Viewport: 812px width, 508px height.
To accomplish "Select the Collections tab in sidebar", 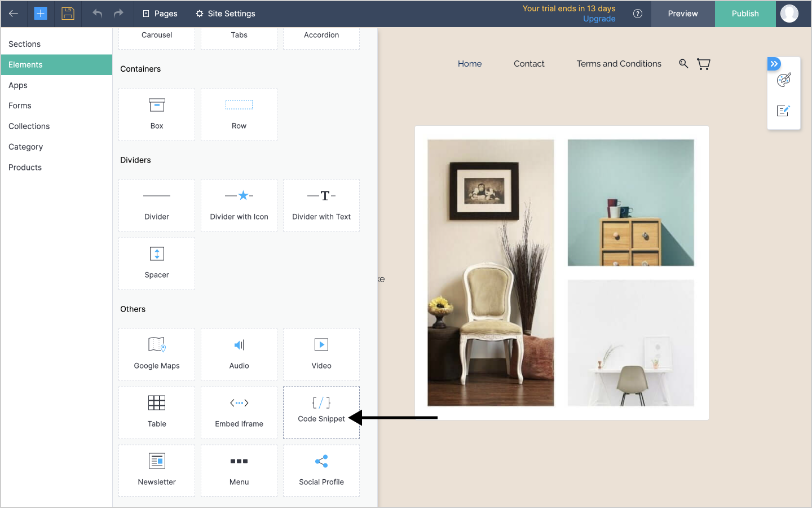I will pos(56,126).
